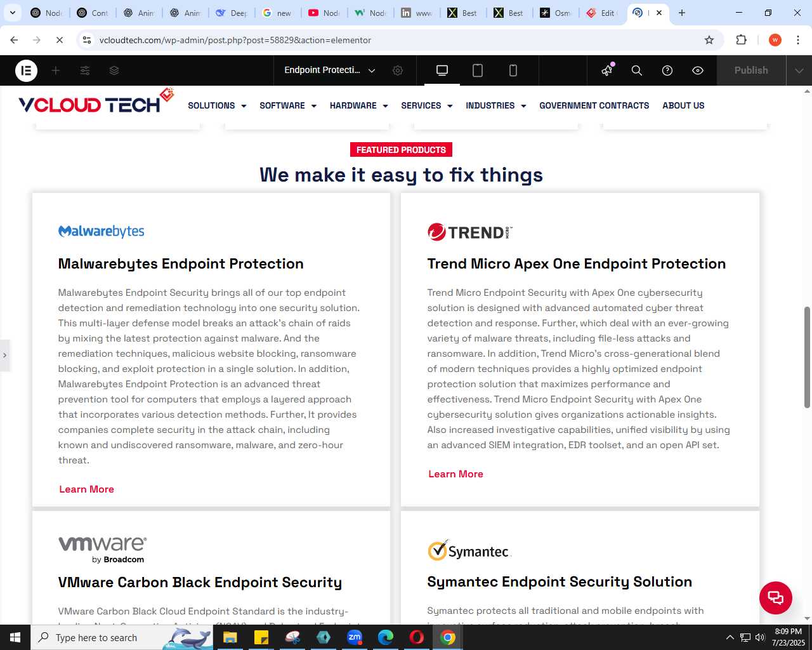Screen dimensions: 812x650
Task: Expand the SERVICES menu
Action: pos(427,105)
